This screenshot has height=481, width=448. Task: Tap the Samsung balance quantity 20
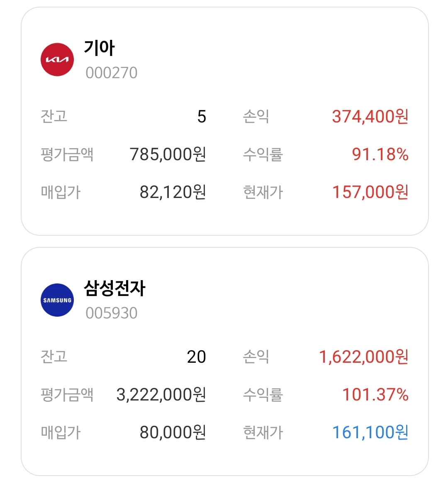[x=196, y=357]
